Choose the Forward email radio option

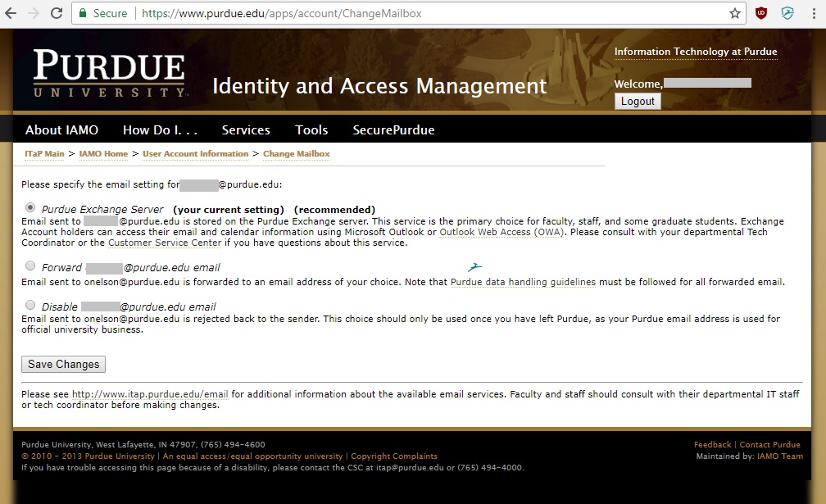(31, 266)
